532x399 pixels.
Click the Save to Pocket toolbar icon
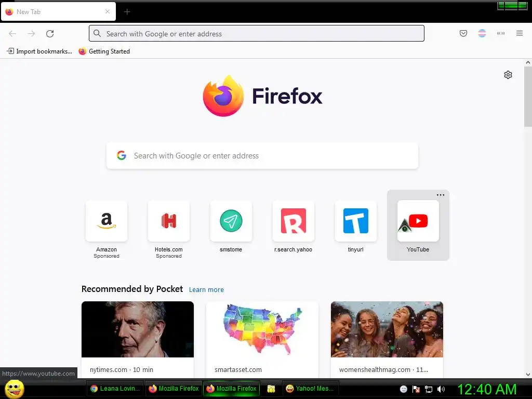pyautogui.click(x=463, y=33)
